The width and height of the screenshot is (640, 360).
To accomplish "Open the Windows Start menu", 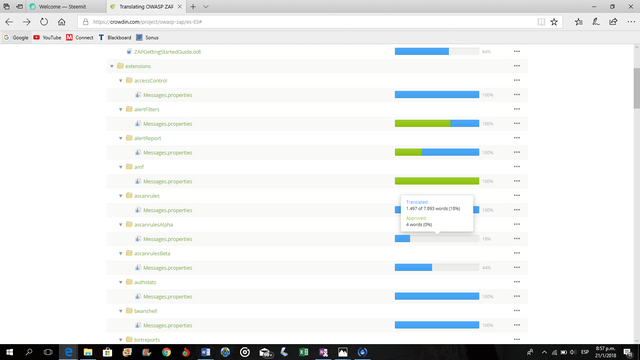I will (x=9, y=352).
